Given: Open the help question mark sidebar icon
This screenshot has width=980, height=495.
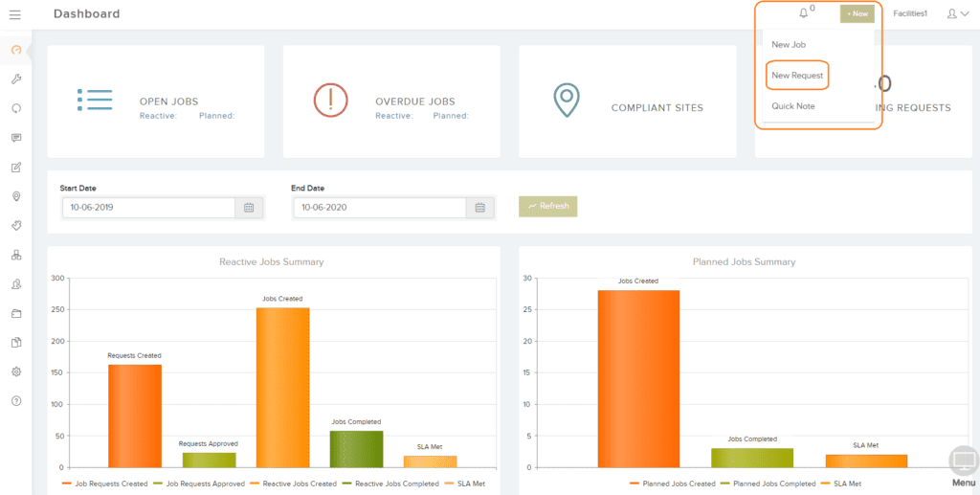Looking at the screenshot, I should [16, 401].
